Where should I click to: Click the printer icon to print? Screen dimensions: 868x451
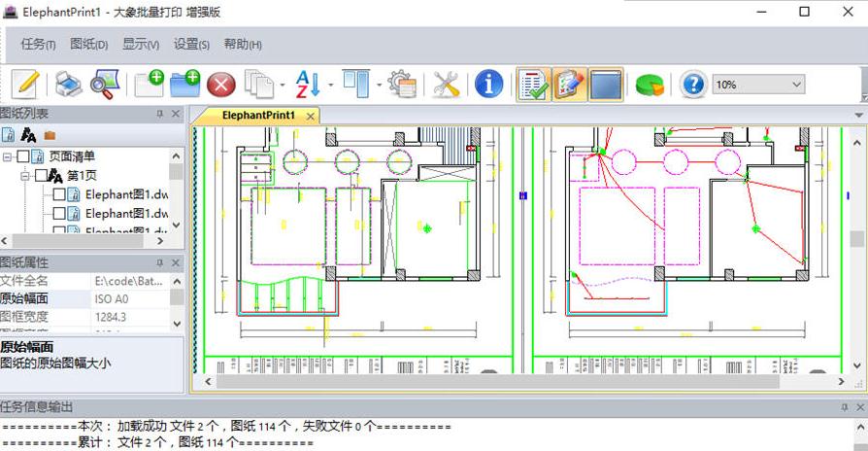click(68, 85)
